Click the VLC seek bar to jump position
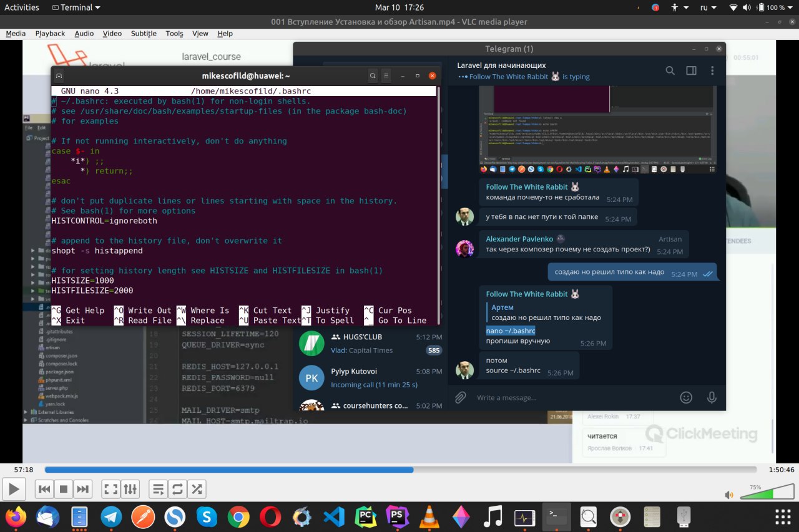The width and height of the screenshot is (799, 532). 401,470
